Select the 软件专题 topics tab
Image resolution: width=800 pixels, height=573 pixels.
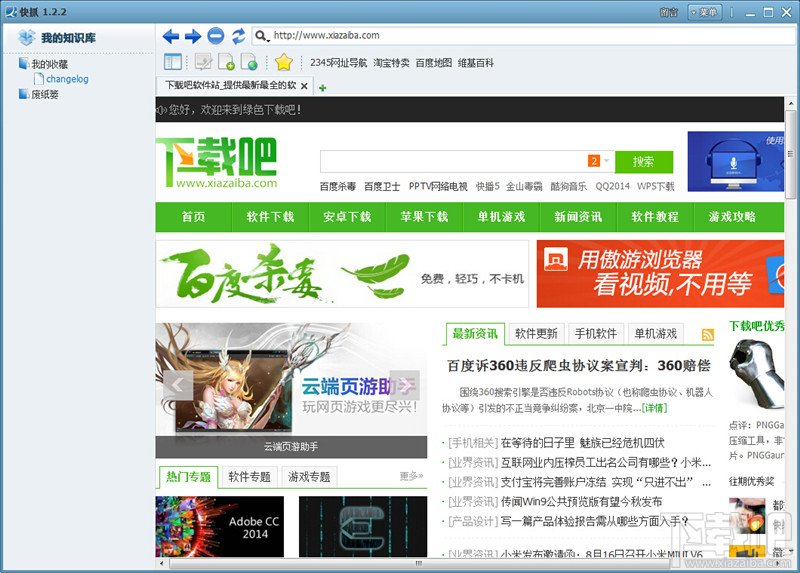[249, 477]
